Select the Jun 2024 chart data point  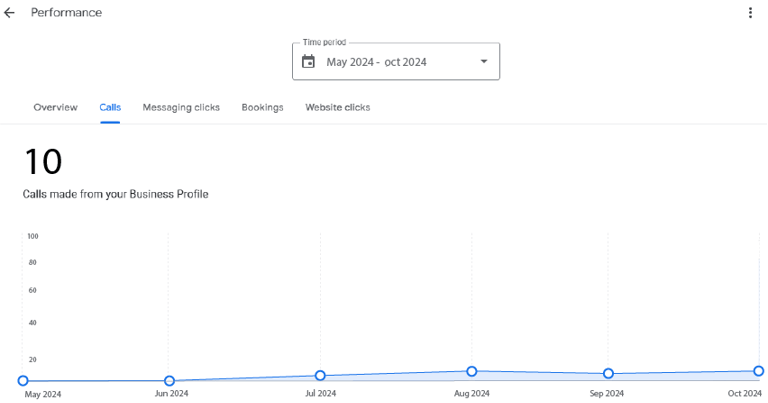[x=169, y=381]
